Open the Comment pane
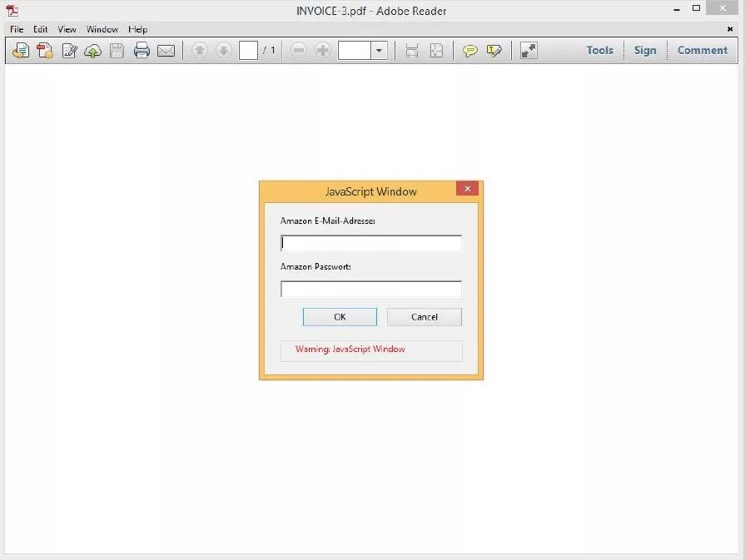This screenshot has width=745, height=560. pyautogui.click(x=702, y=50)
